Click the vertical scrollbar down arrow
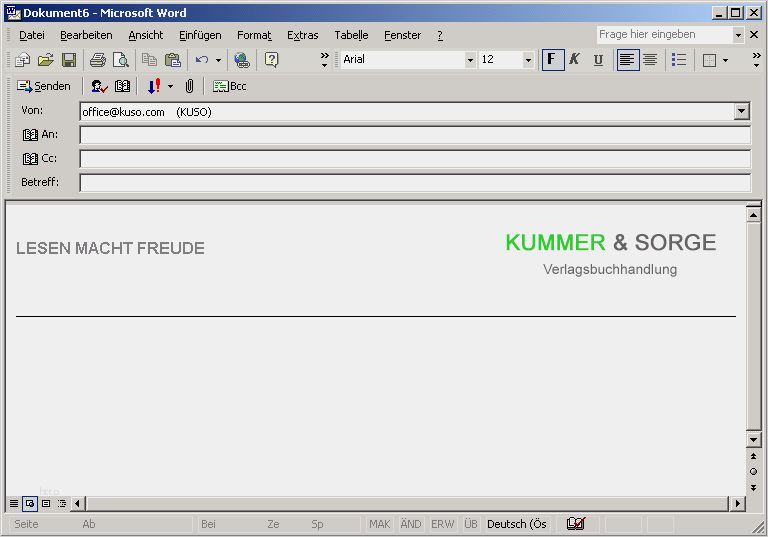The height and width of the screenshot is (537, 768). [753, 439]
